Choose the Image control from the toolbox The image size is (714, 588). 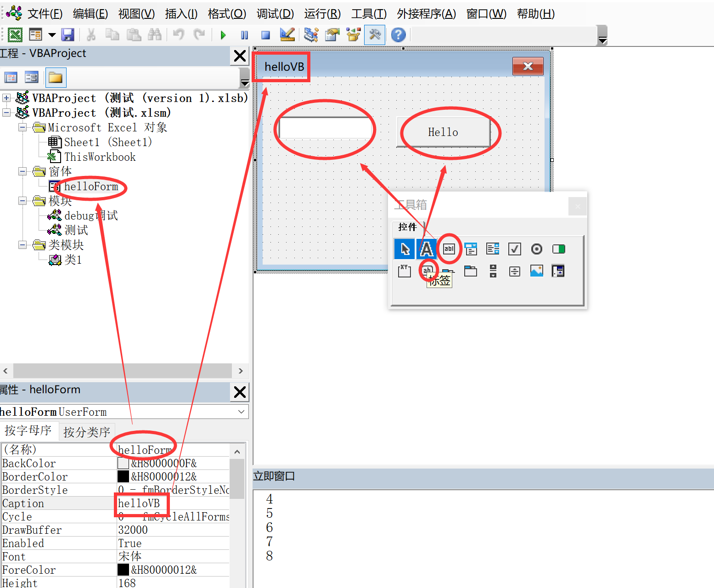click(x=537, y=271)
